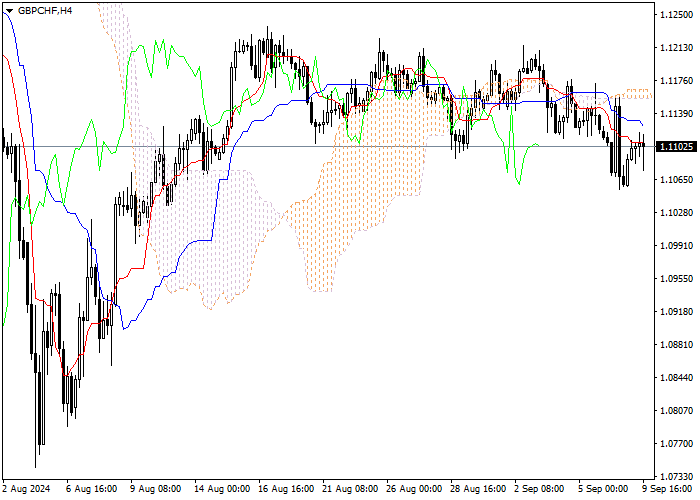Select the 1.08810 price axis label
Image resolution: width=700 pixels, height=500 pixels.
[x=676, y=345]
